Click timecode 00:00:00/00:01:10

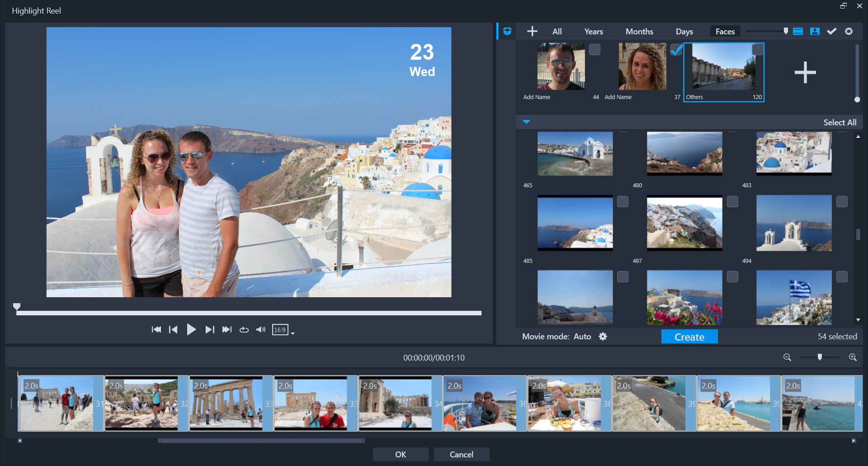pos(434,358)
